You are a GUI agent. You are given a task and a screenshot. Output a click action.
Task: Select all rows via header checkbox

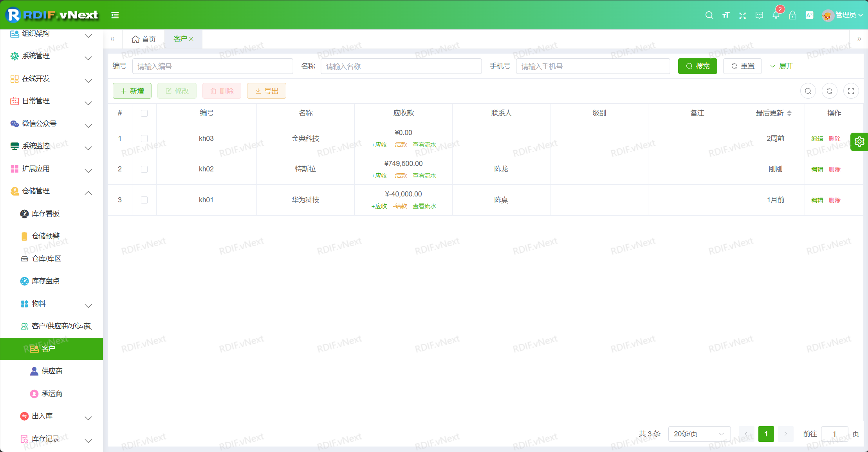[144, 113]
